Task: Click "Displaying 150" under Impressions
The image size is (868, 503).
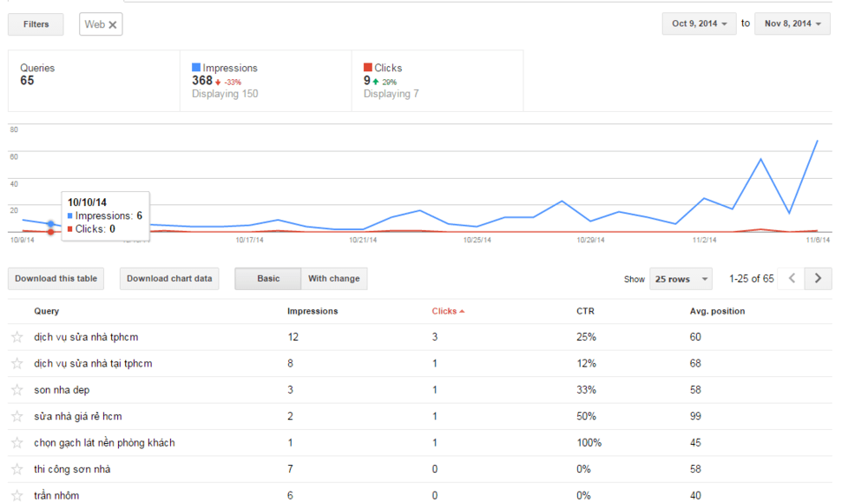Action: tap(225, 94)
